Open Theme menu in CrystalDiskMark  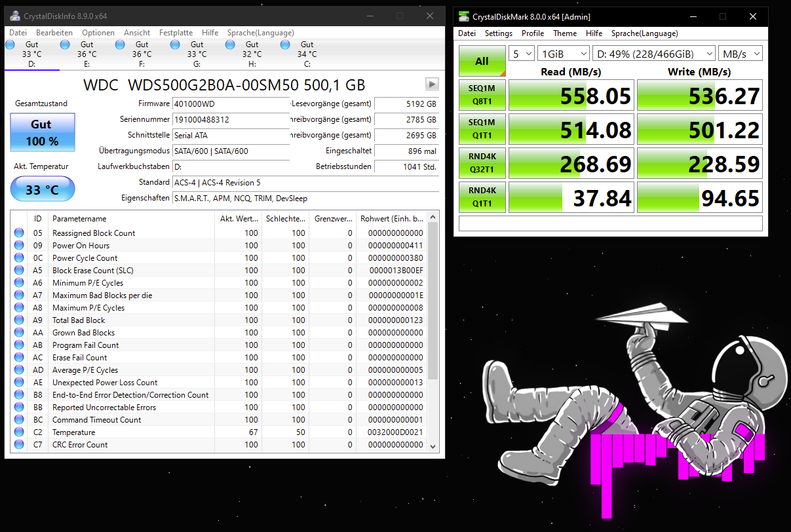[x=565, y=33]
